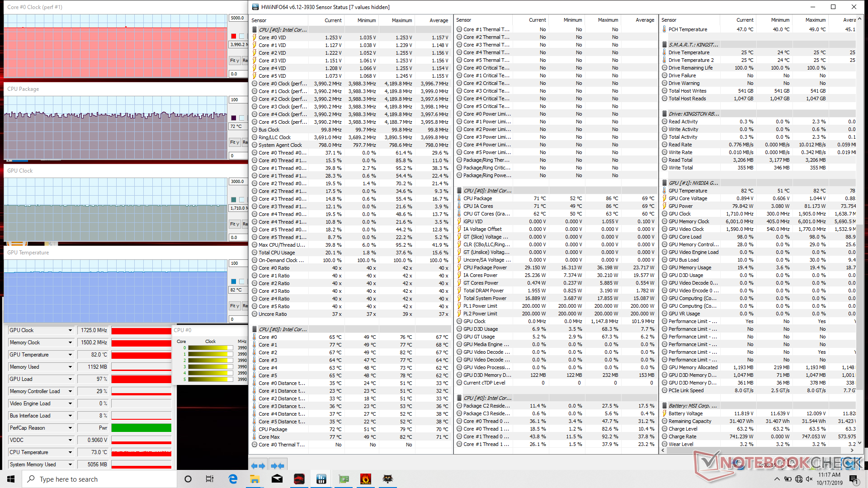Edit the 3000.0 max value of GPU Clock graph
The image size is (868, 488).
tap(238, 182)
